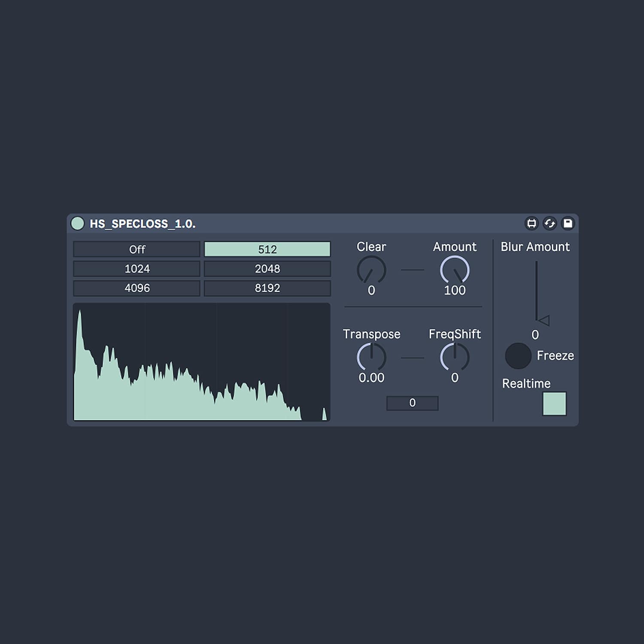The height and width of the screenshot is (644, 644).
Task: Choose the 2048 FFT size
Action: click(267, 269)
